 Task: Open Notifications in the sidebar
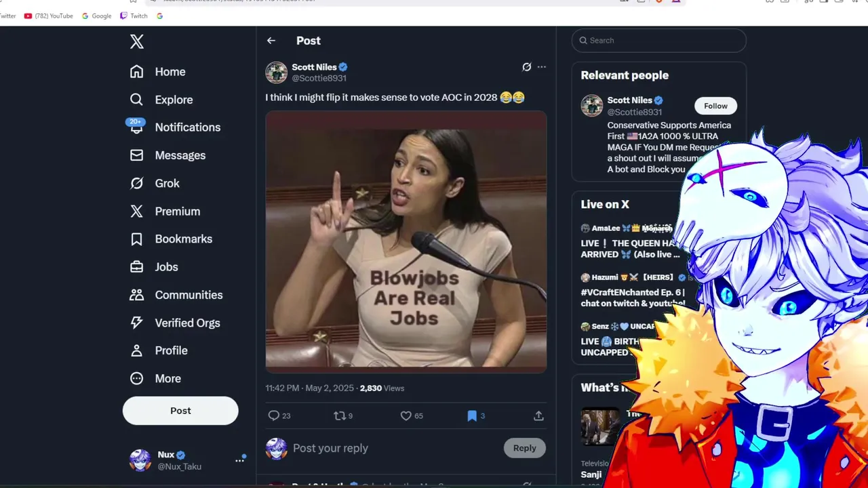tap(187, 127)
